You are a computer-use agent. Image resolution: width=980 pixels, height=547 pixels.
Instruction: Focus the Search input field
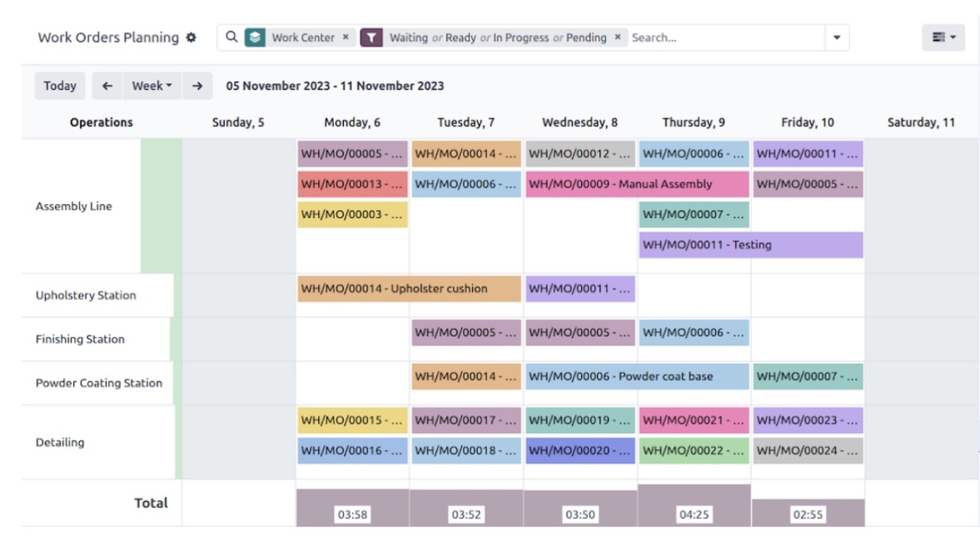725,37
